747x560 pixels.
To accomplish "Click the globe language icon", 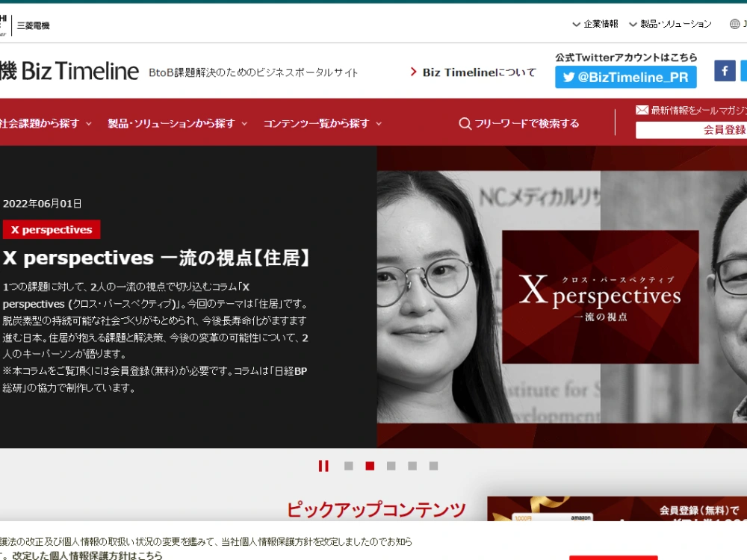I will click(734, 24).
